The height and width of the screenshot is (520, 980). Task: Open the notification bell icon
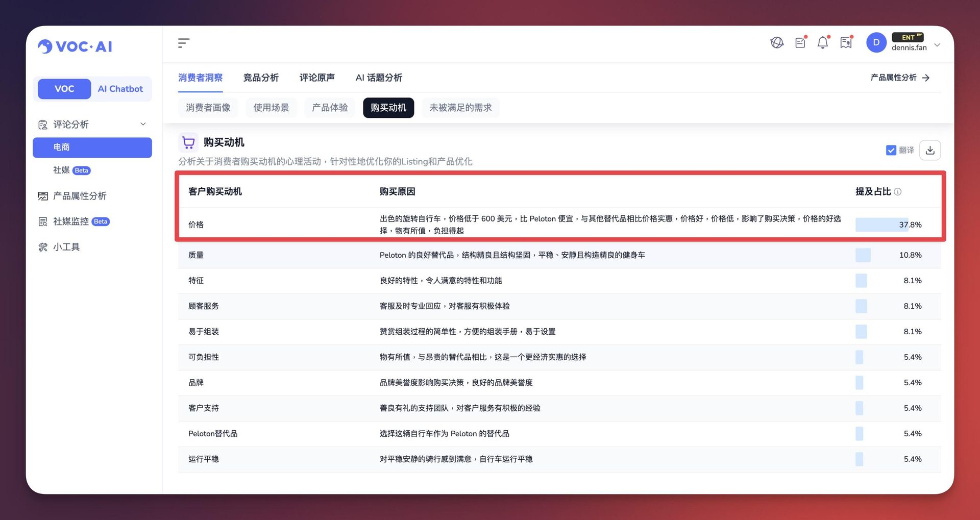click(x=822, y=43)
